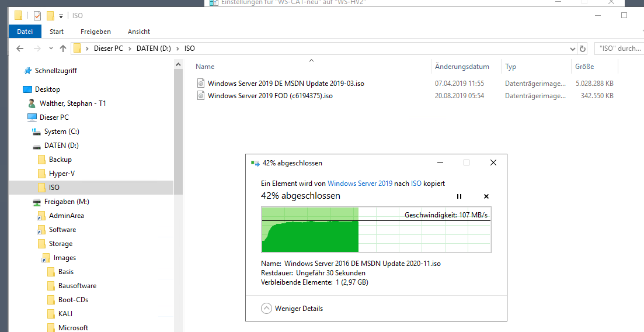Open the quick access toolbar customize dropdown

click(61, 16)
